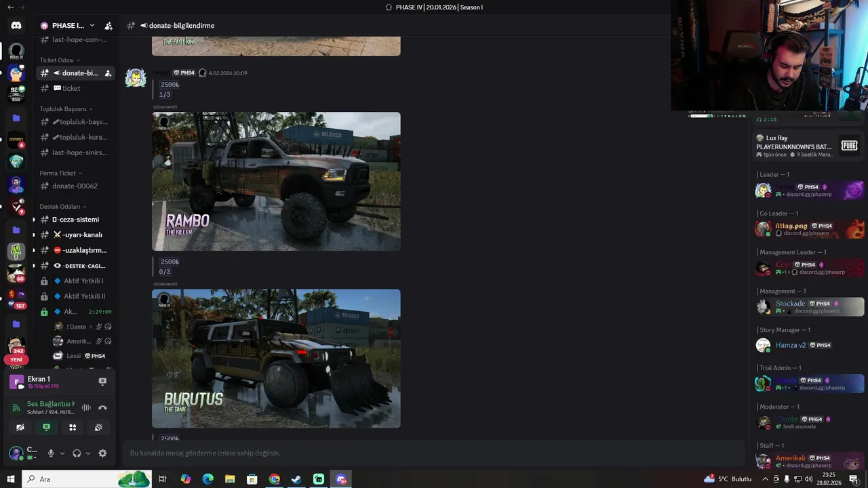868x488 pixels.
Task: Open the last-hope-sinirs channel
Action: 75,152
